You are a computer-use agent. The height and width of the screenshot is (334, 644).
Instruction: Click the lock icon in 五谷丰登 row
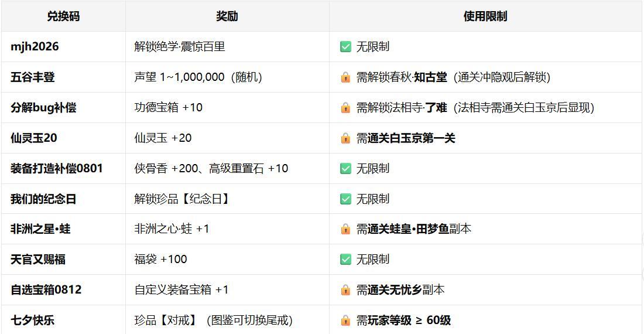345,77
